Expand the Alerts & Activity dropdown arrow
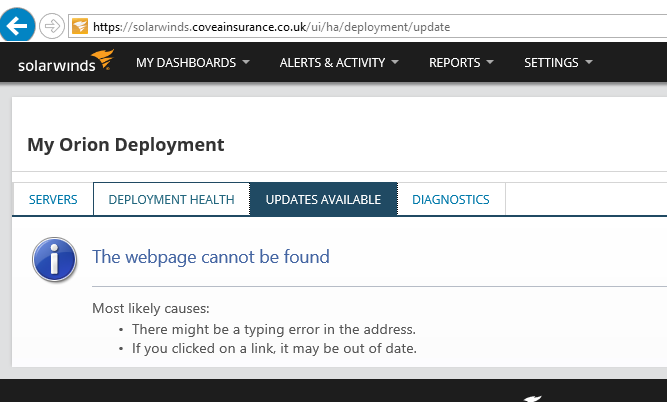Image resolution: width=667 pixels, height=402 pixels. pos(395,62)
